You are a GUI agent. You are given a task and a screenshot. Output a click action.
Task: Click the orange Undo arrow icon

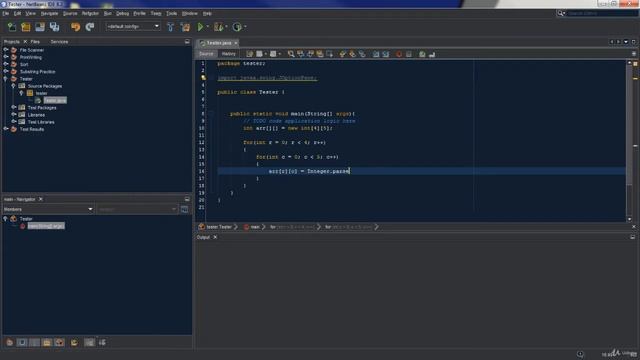tap(76, 27)
